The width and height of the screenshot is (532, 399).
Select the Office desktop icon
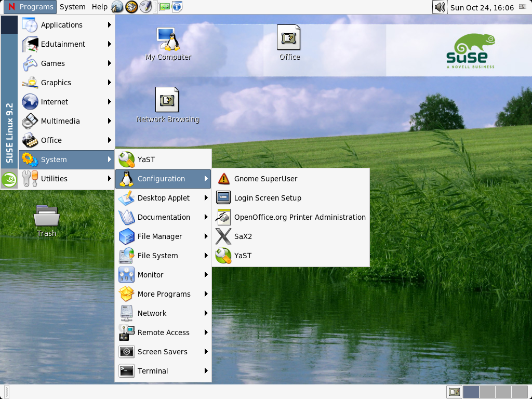coord(289,43)
